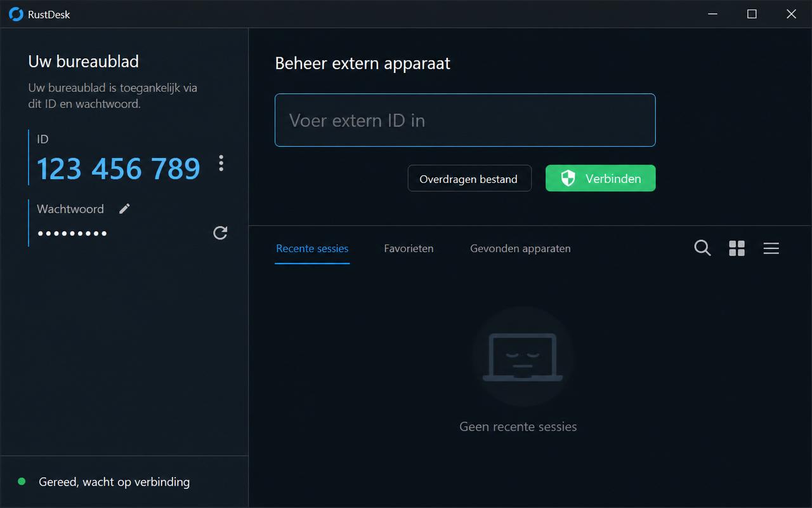Click the Verbinden button
The image size is (812, 508).
coord(600,178)
